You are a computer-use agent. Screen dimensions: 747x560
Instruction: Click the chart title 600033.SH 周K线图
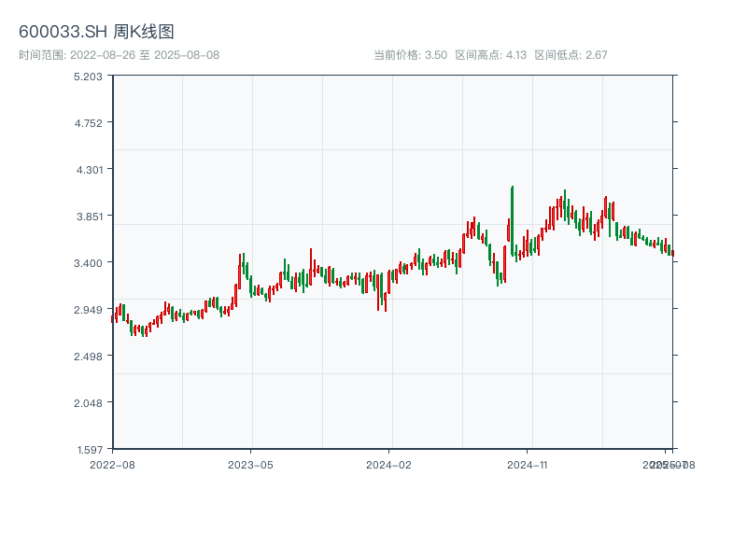96,32
